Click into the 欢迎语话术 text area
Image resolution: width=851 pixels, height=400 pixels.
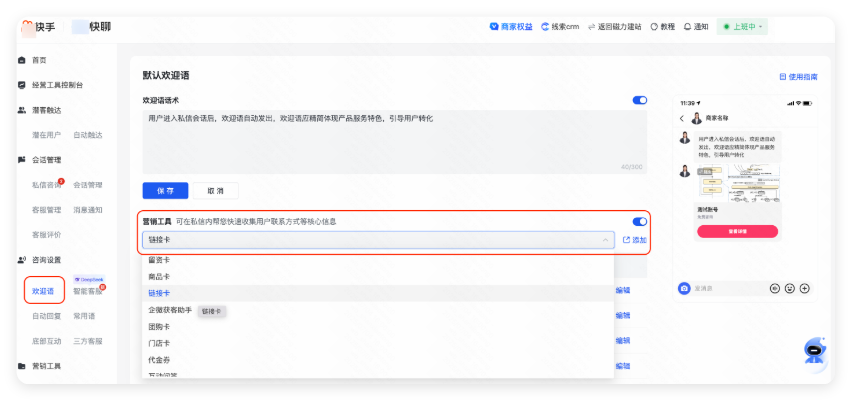tap(395, 142)
